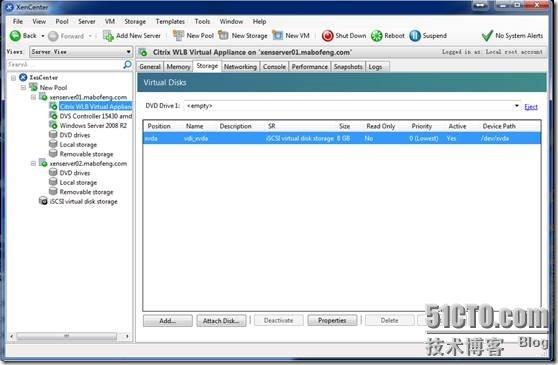Collapse the xenserver01.mabofeng.com node
This screenshot has height=365, width=558.
click(33, 97)
